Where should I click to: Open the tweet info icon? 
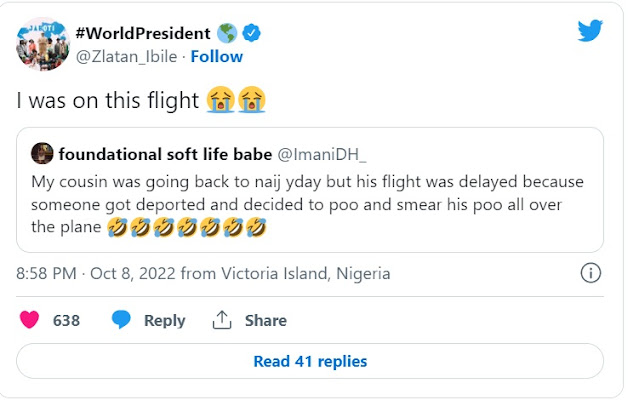coord(591,272)
